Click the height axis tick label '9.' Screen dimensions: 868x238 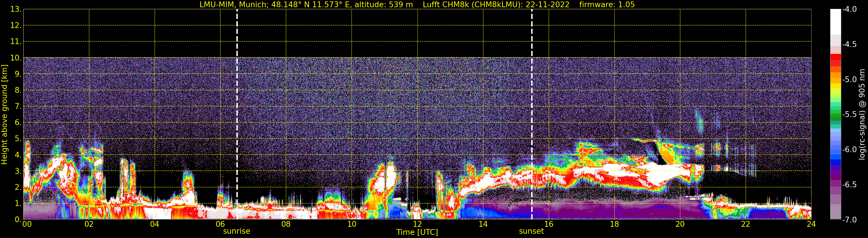coord(18,74)
